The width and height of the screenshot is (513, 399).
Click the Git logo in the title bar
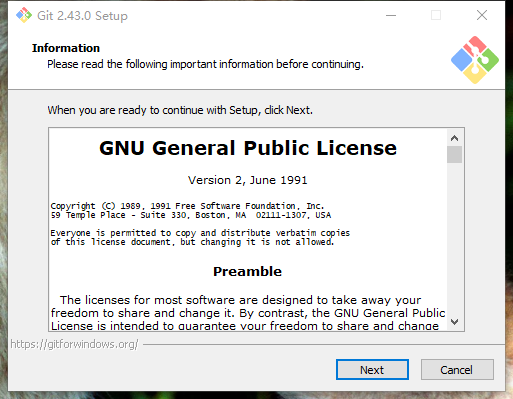click(x=24, y=15)
